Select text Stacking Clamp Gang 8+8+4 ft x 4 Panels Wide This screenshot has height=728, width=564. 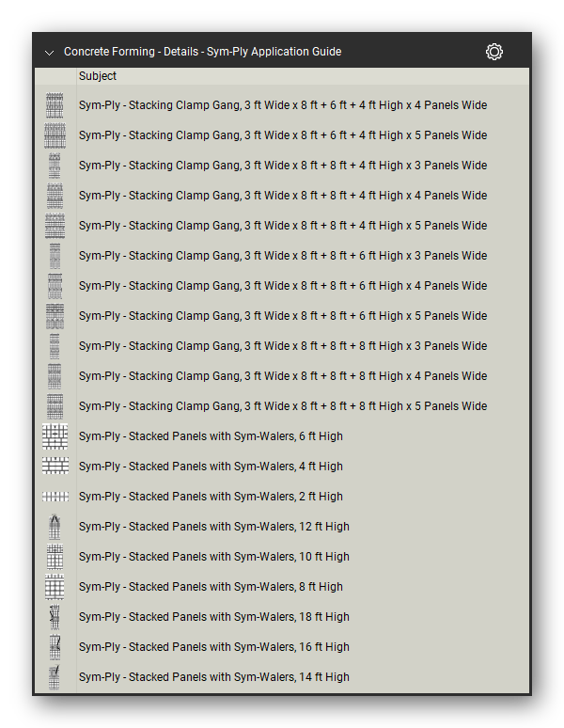point(283,196)
